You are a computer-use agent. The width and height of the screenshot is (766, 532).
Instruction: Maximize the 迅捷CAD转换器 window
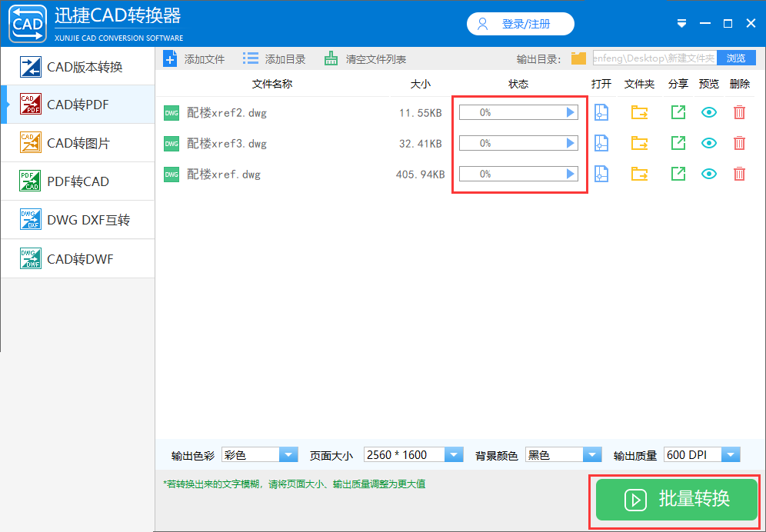(x=728, y=24)
